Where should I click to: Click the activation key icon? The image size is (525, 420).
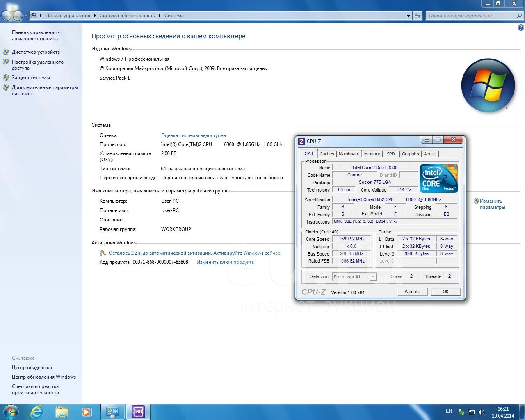click(103, 253)
